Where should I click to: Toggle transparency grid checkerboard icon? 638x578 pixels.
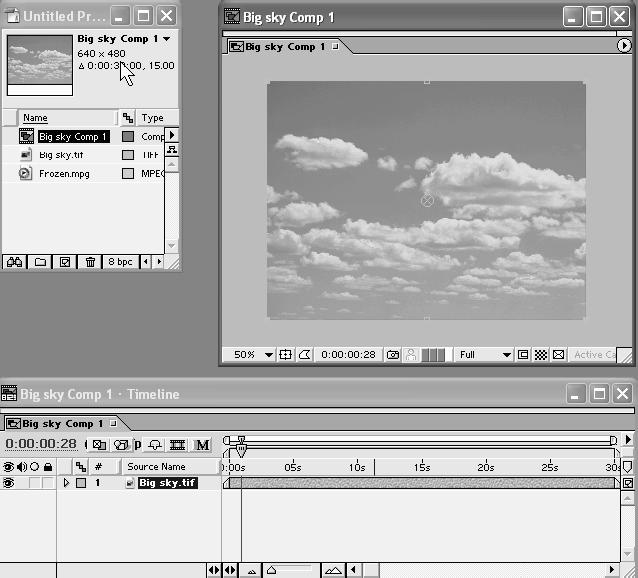point(541,355)
